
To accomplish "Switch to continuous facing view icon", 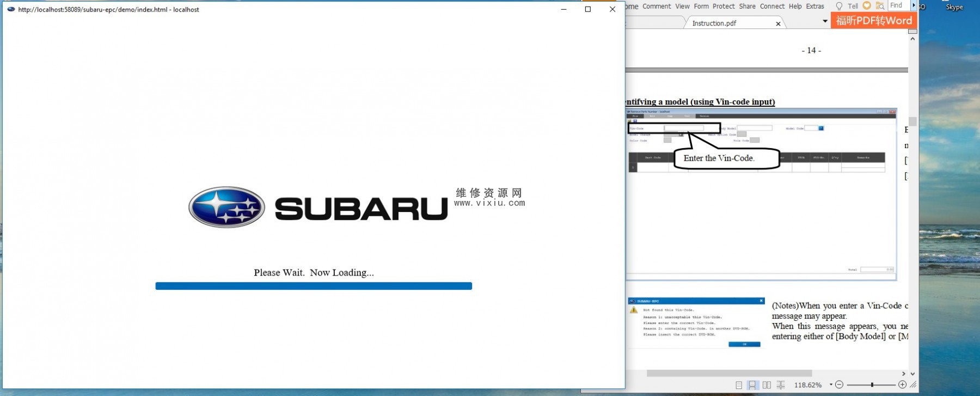I will tap(781, 385).
